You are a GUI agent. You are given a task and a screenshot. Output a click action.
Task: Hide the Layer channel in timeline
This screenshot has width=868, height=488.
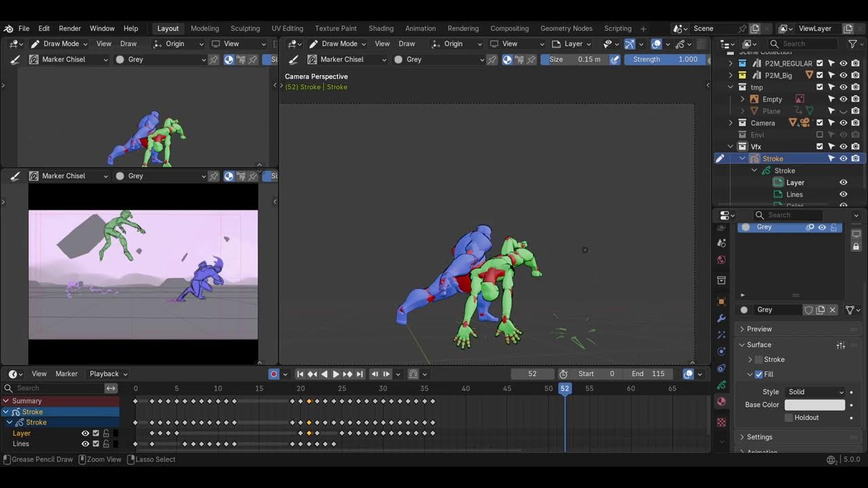[x=85, y=433]
